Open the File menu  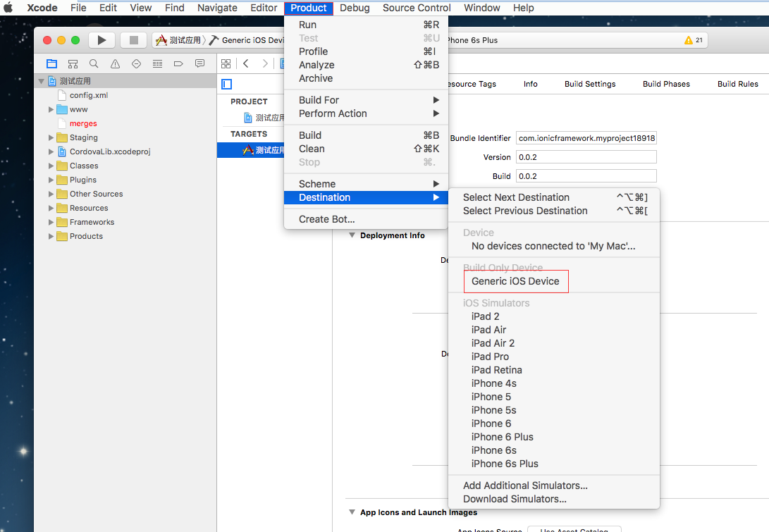(78, 8)
